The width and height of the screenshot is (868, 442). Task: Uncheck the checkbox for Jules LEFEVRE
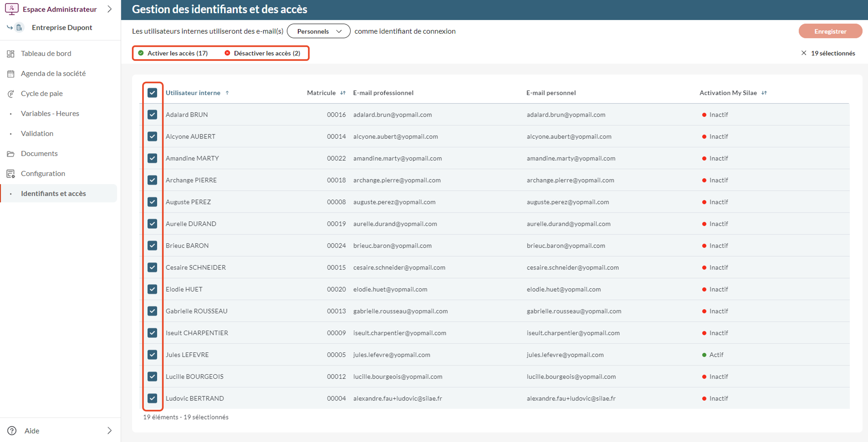click(152, 355)
